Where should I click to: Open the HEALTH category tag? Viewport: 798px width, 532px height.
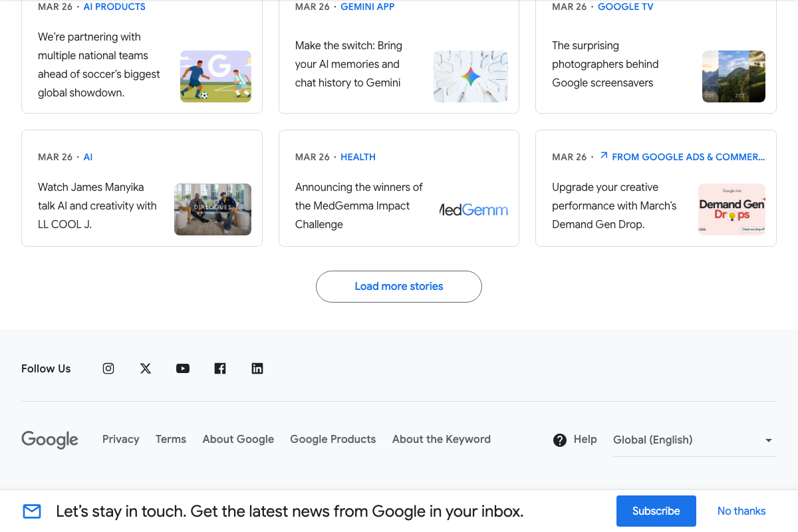pos(358,157)
